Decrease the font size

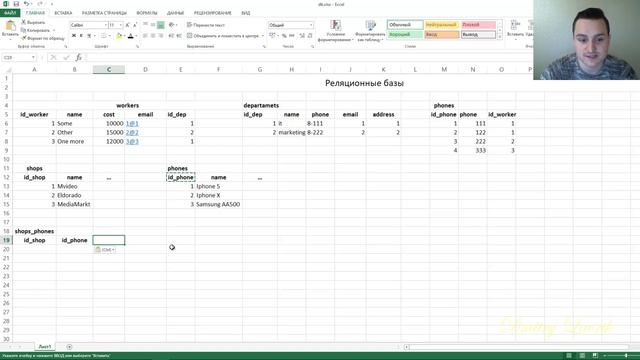(135, 25)
